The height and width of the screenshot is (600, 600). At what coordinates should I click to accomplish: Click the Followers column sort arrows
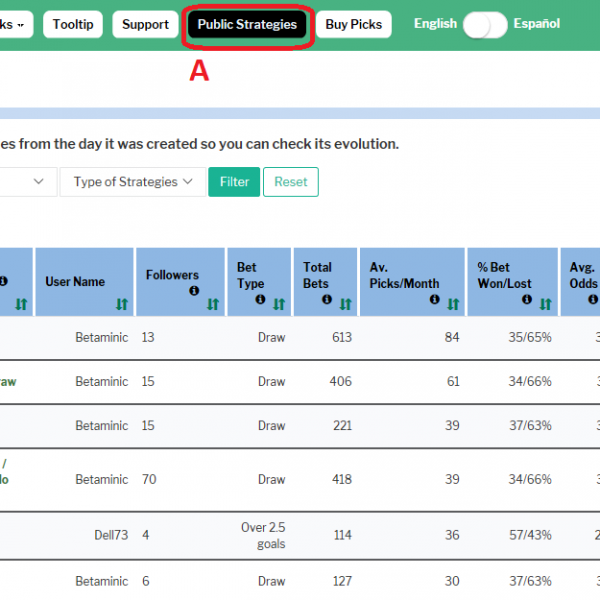(x=212, y=304)
